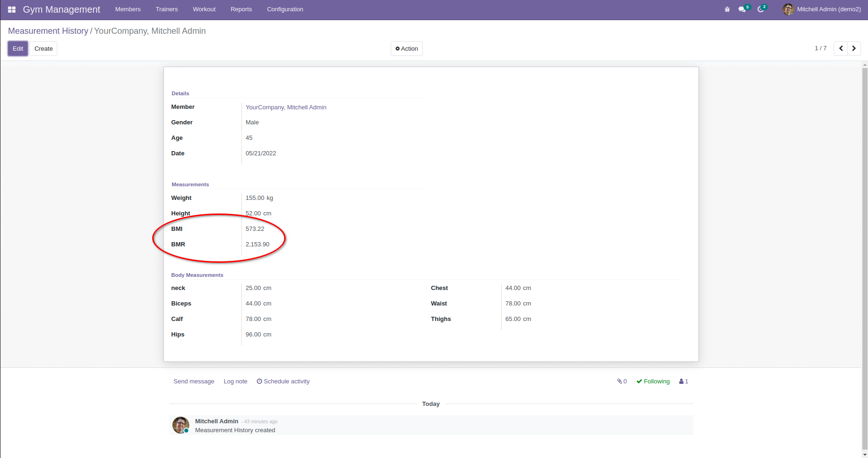
Task: Open the Workout menu
Action: 204,9
